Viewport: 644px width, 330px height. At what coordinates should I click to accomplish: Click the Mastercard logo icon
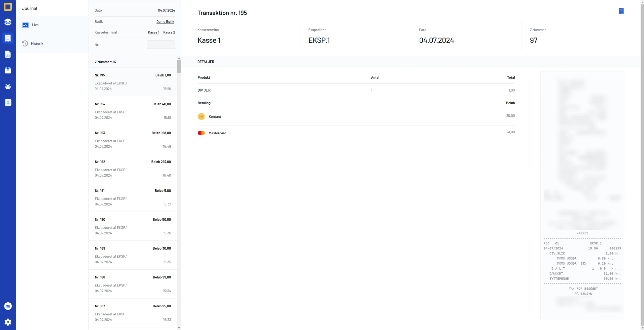(201, 133)
